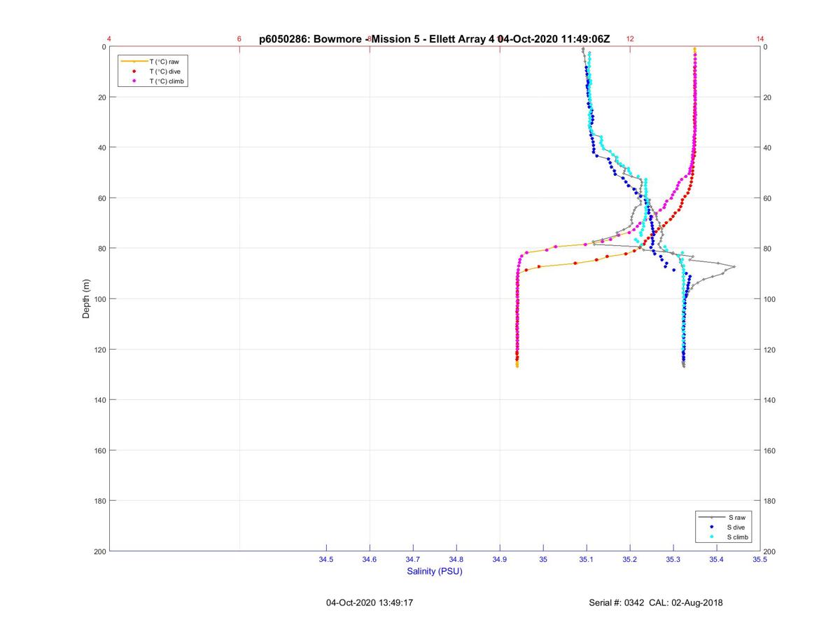Click the blue dot marker for S dive
The height and width of the screenshot is (620, 840).
tap(712, 527)
